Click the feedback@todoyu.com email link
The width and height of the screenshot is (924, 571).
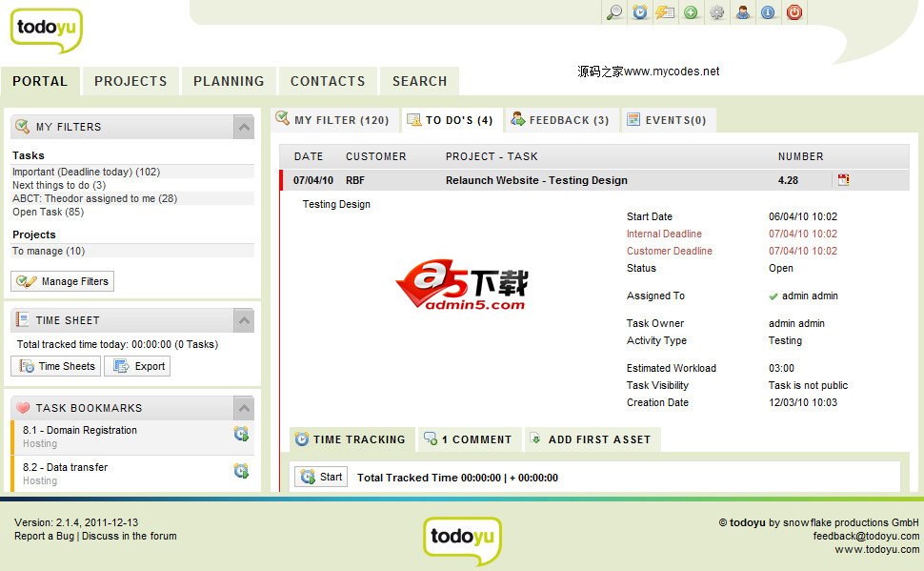[866, 536]
